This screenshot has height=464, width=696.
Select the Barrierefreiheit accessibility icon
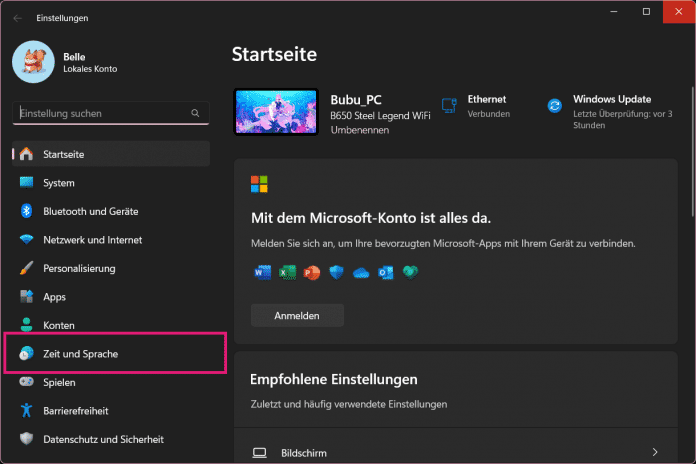(26, 410)
